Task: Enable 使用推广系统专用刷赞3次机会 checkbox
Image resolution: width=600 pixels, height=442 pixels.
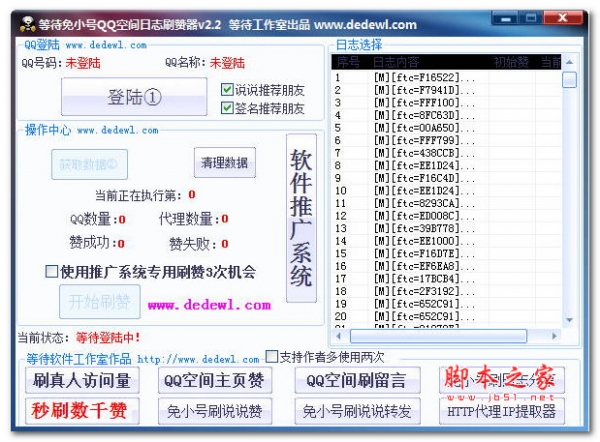Action: point(51,271)
